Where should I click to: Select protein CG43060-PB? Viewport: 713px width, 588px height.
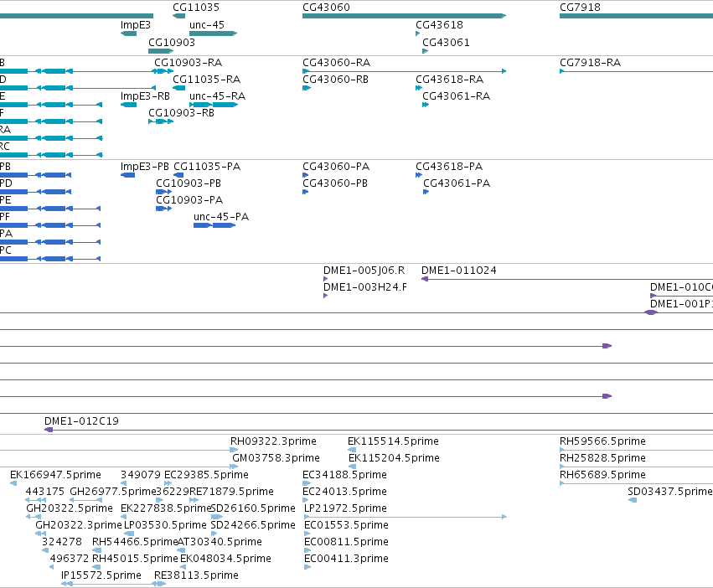(335, 183)
